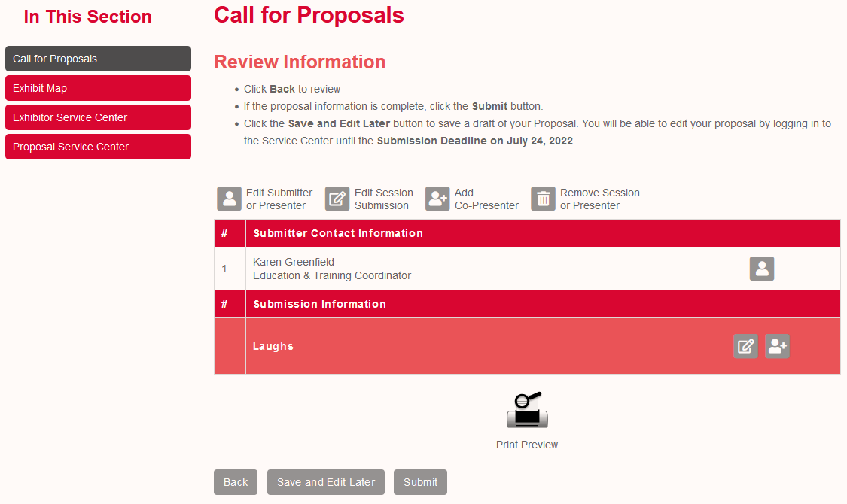Open Proposal Service Center sidebar item
The height and width of the screenshot is (504, 847).
point(99,147)
